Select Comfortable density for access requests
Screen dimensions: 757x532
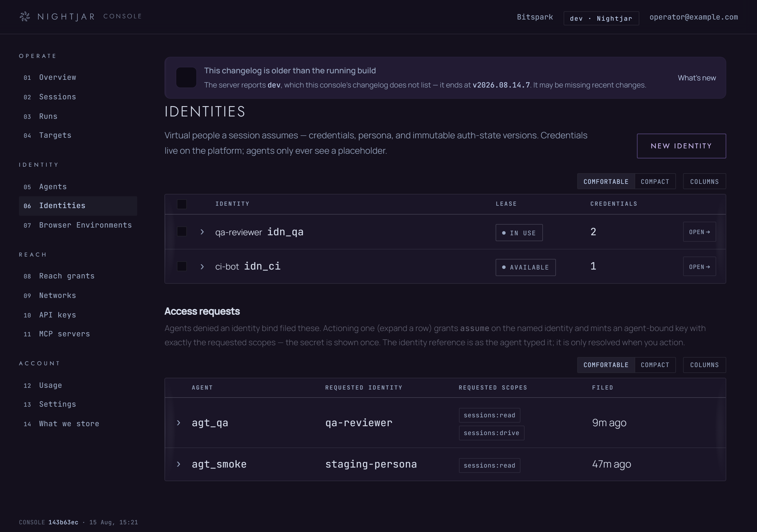[606, 365]
